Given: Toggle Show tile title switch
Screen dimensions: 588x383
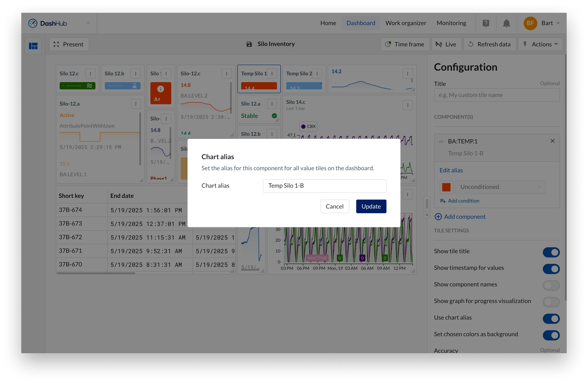Looking at the screenshot, I should click(x=551, y=252).
